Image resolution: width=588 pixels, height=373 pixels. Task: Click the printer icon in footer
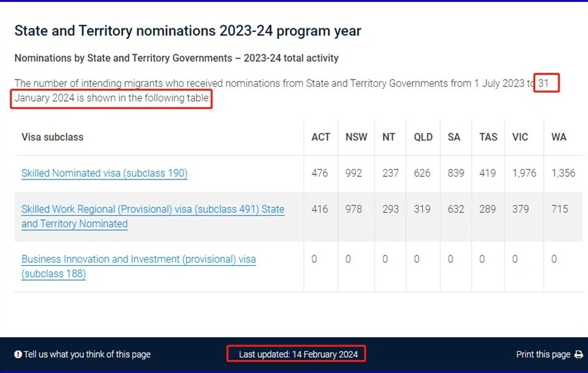[x=578, y=355]
